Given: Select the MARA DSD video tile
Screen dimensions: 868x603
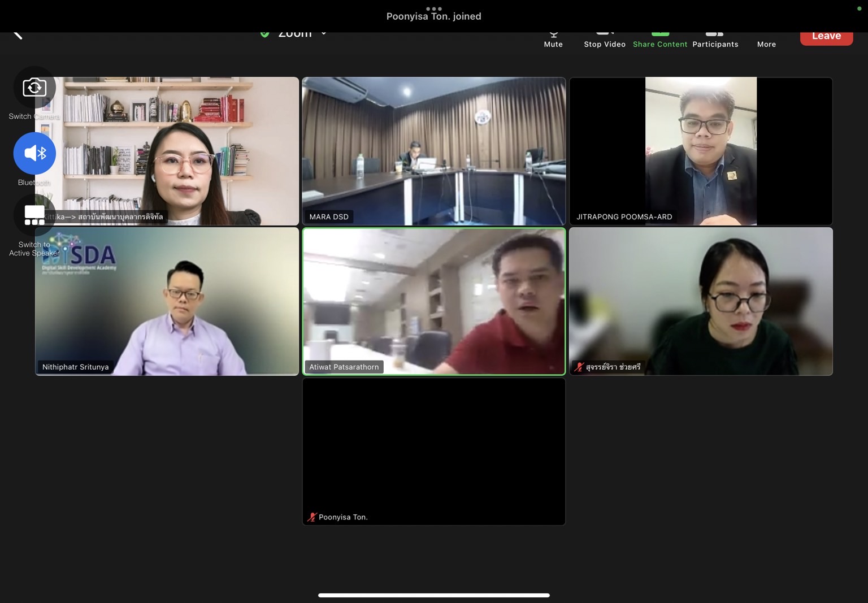Looking at the screenshot, I should [433, 151].
